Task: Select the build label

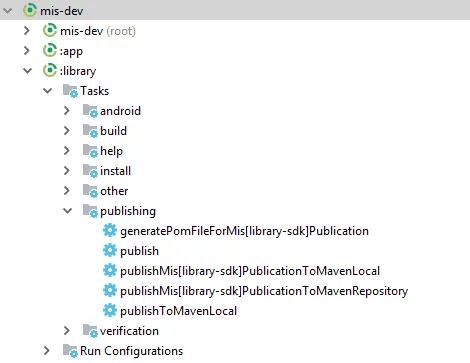Action: coord(113,131)
